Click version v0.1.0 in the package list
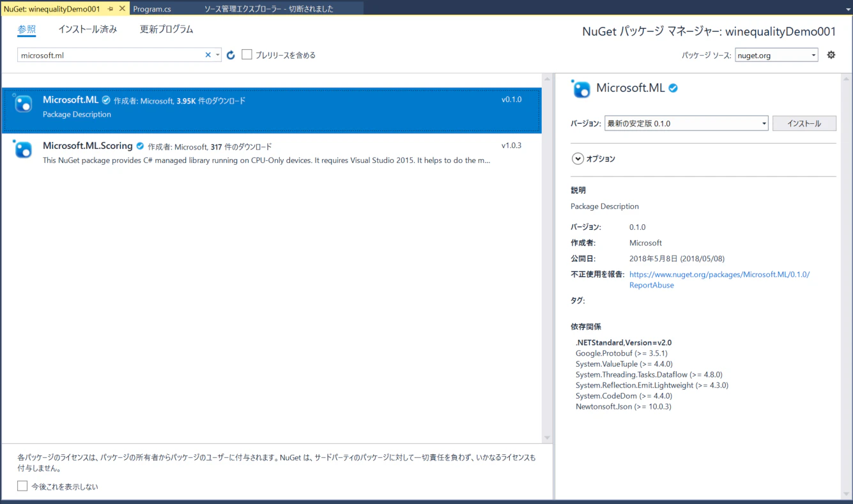Screen dimensions: 853x504 (x=511, y=100)
